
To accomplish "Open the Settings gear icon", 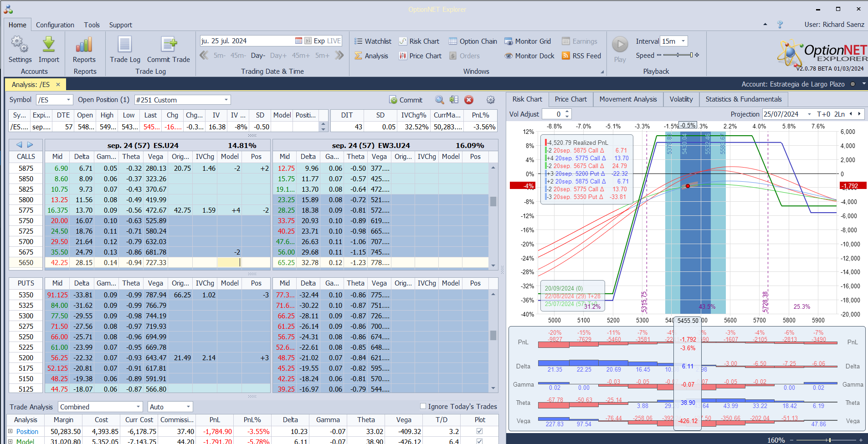I will tap(20, 45).
